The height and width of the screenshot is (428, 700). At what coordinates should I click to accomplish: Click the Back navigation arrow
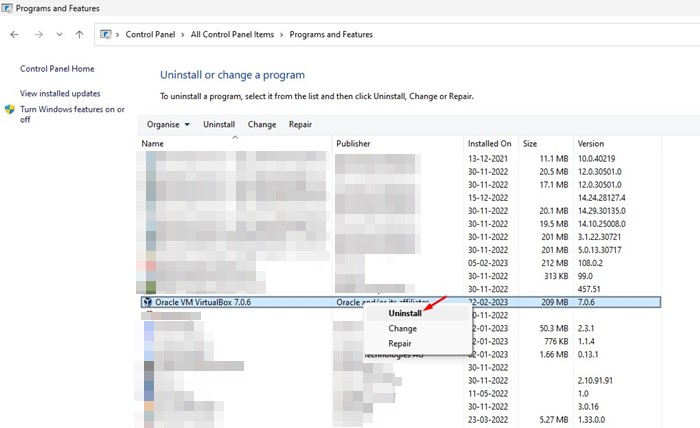[14, 34]
